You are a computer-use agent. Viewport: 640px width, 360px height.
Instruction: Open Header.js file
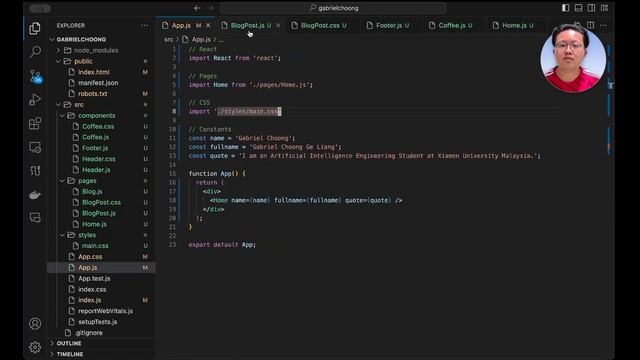(96, 170)
